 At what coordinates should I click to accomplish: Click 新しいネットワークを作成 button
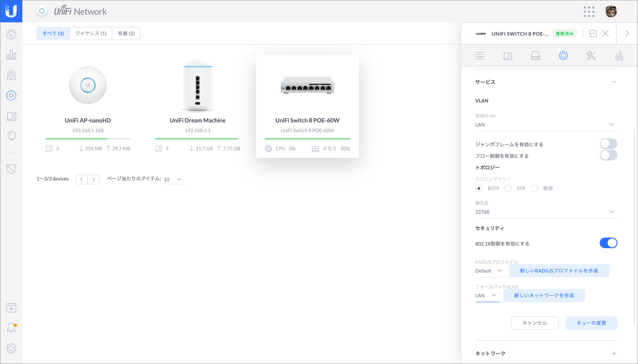click(x=544, y=296)
